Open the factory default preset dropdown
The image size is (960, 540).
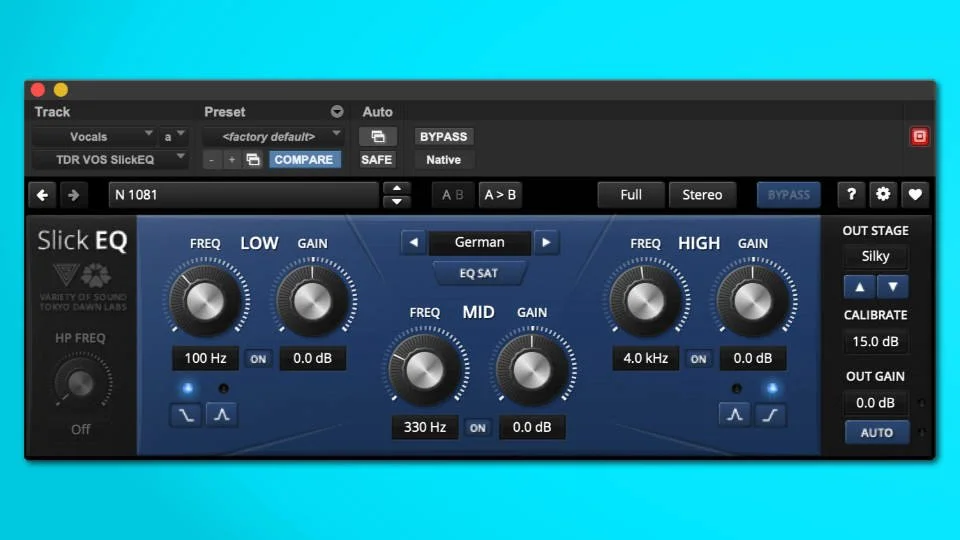[x=272, y=137]
